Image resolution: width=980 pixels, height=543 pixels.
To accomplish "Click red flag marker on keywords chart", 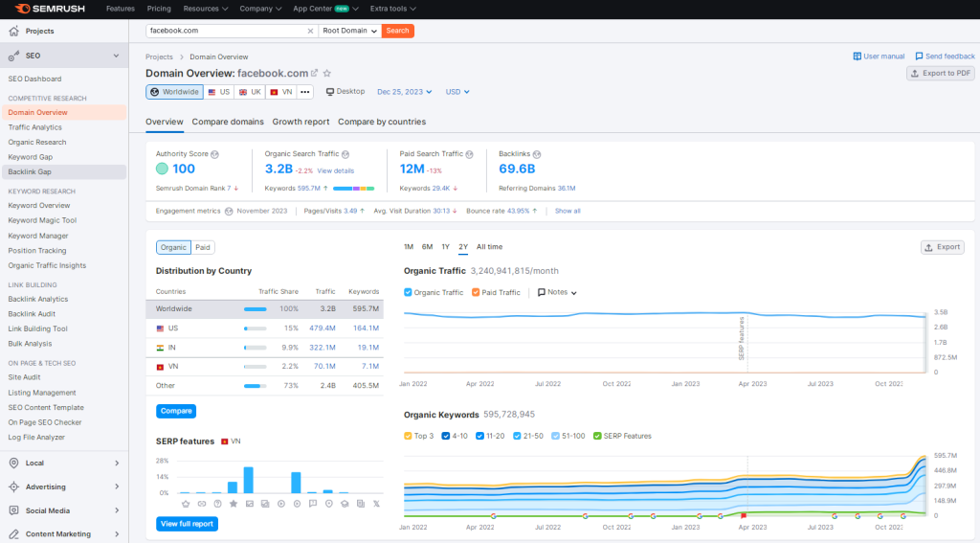I will (744, 516).
